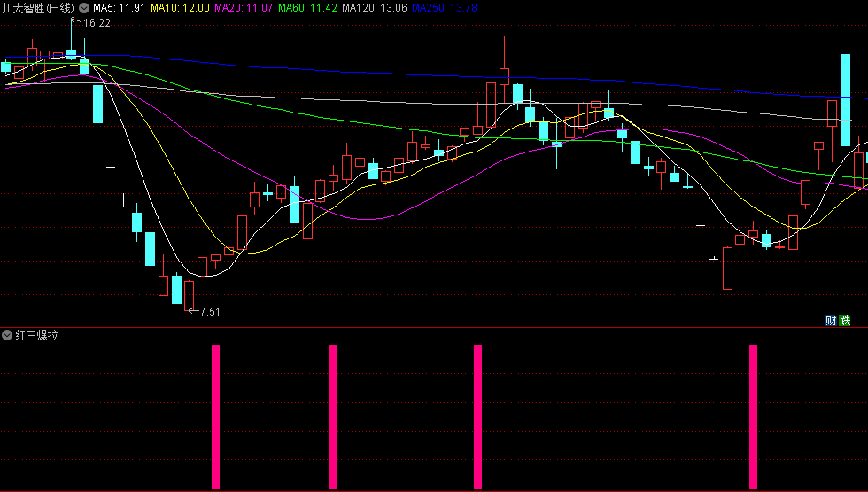This screenshot has height=492, width=868.
Task: Click the candle topped by the 16.22 marker
Action: 72,39
